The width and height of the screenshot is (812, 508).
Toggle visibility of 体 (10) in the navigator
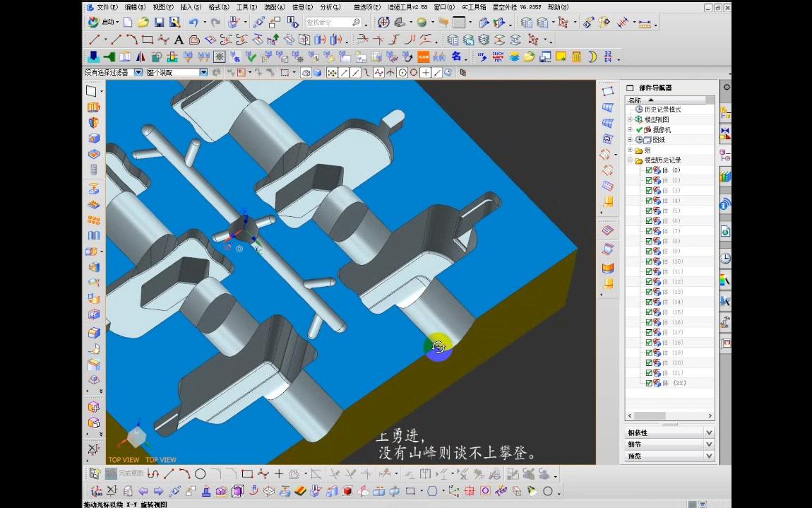(x=649, y=261)
